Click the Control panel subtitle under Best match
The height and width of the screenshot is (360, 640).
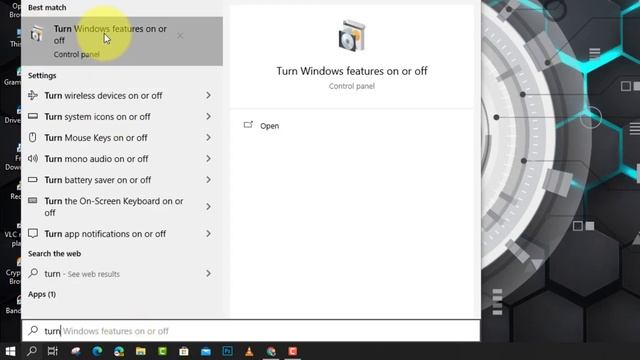pyautogui.click(x=77, y=54)
